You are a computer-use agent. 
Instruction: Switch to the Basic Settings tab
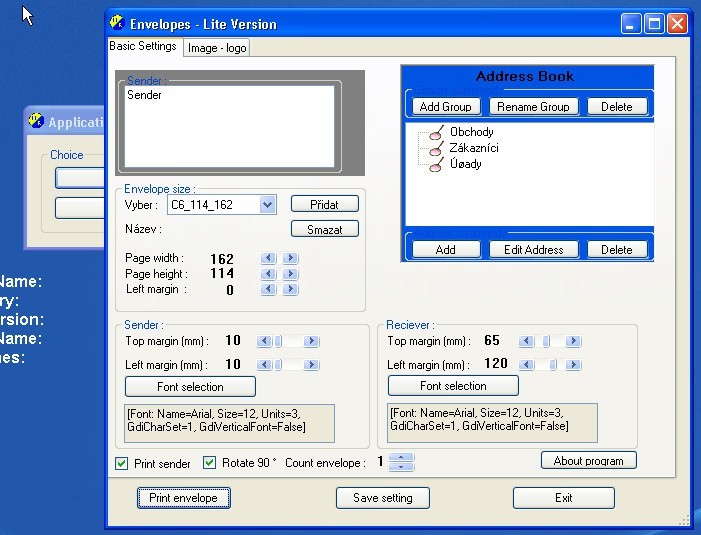click(x=143, y=46)
